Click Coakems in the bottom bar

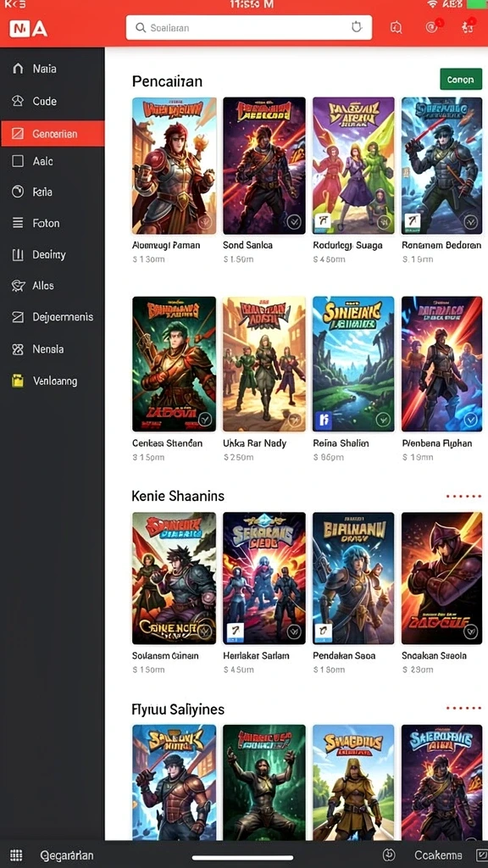tap(438, 856)
